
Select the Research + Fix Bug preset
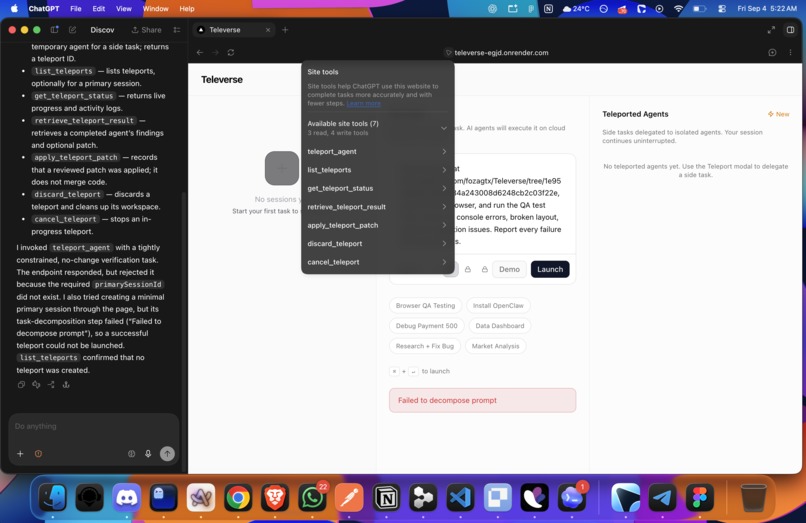425,346
